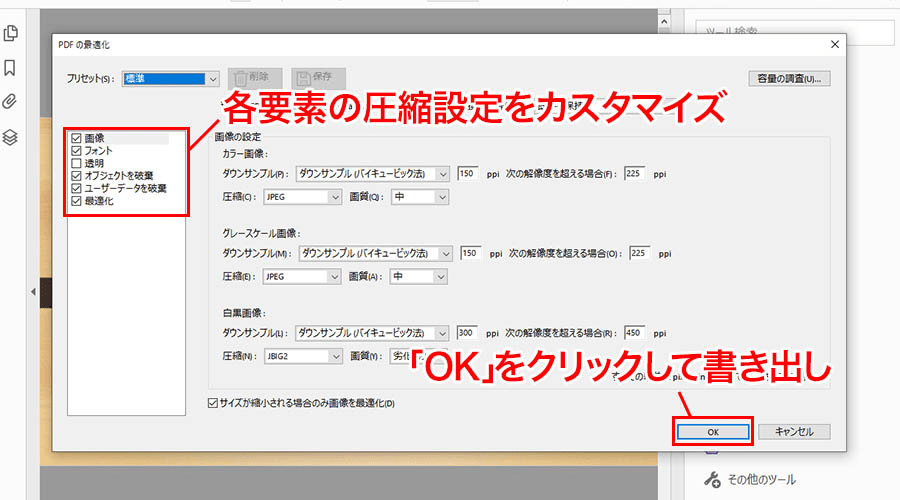Screen dimensions: 900x500
Task: Click グレースケール画像 150 ppi field
Action: coord(471,253)
